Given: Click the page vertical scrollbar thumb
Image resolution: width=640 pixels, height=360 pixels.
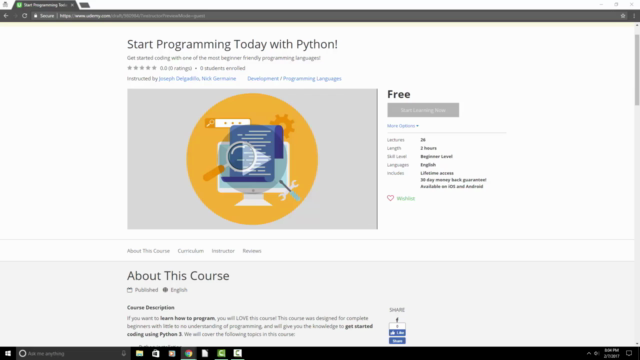Looking at the screenshot, I should [x=637, y=69].
